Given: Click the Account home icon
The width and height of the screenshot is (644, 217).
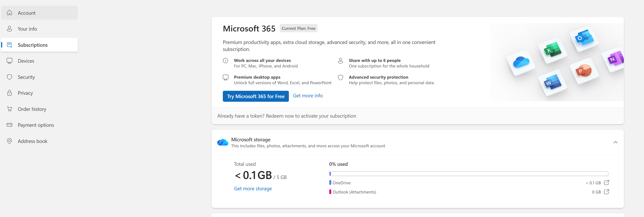Looking at the screenshot, I should [10, 13].
